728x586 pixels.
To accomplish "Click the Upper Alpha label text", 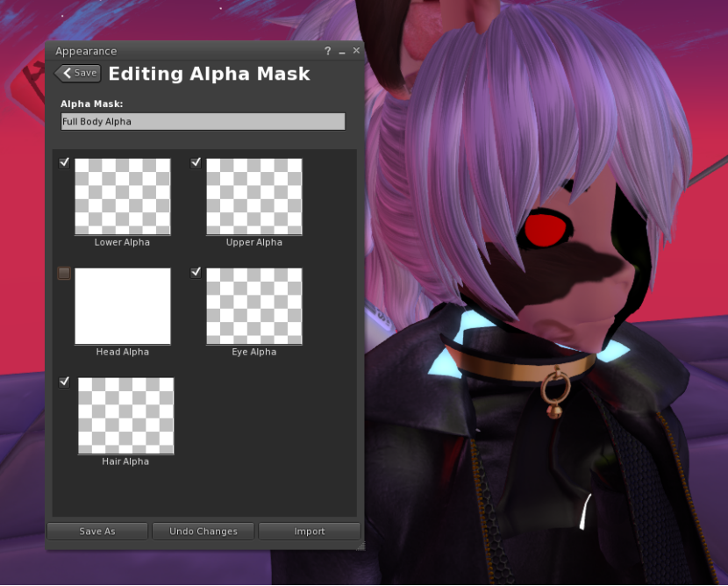I will (x=254, y=242).
